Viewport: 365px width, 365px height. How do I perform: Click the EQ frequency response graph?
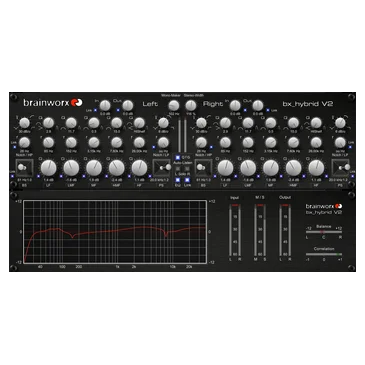(x=115, y=231)
